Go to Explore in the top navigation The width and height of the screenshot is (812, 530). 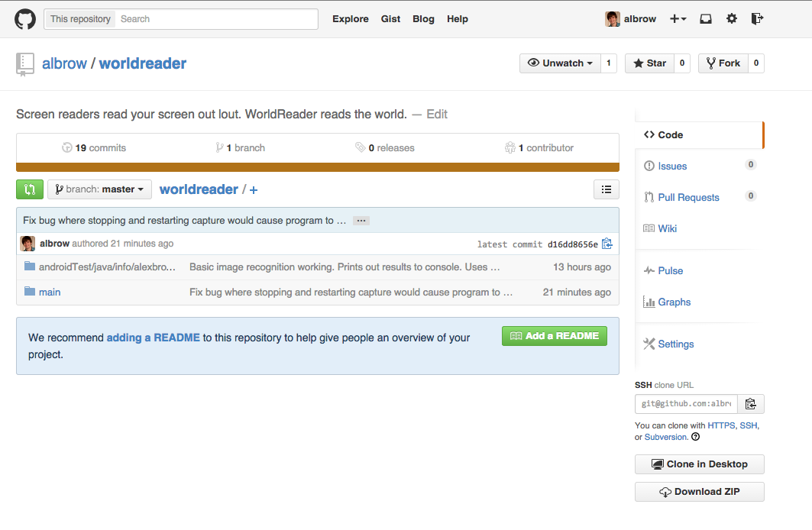click(351, 19)
